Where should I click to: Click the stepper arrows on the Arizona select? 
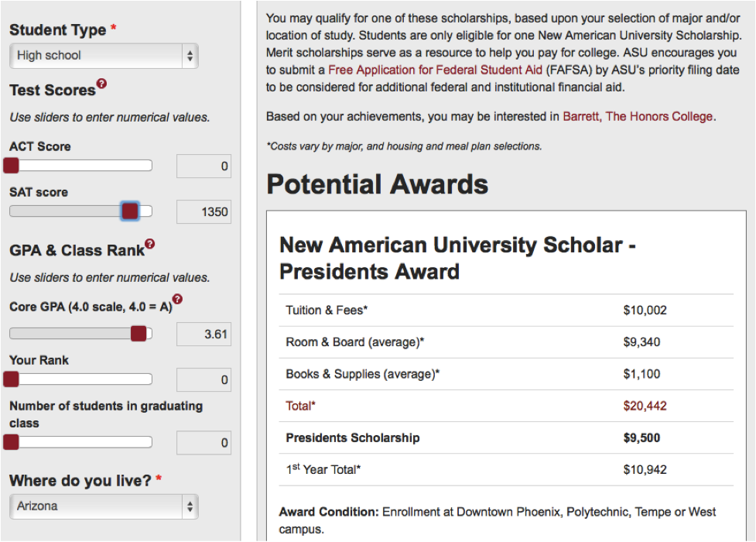point(190,506)
